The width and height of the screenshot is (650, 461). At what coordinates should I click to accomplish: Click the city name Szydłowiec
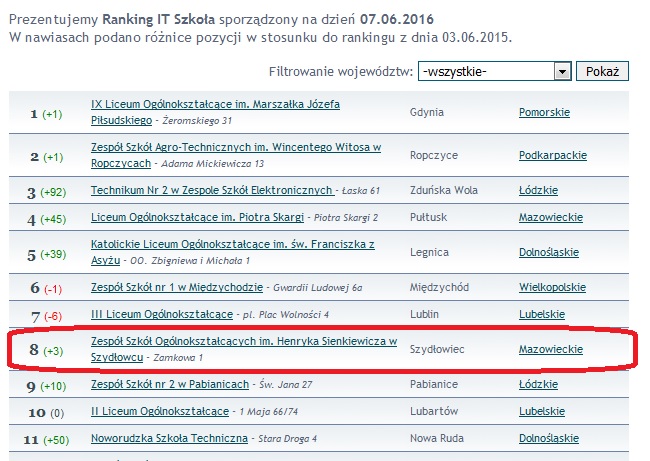tap(437, 349)
